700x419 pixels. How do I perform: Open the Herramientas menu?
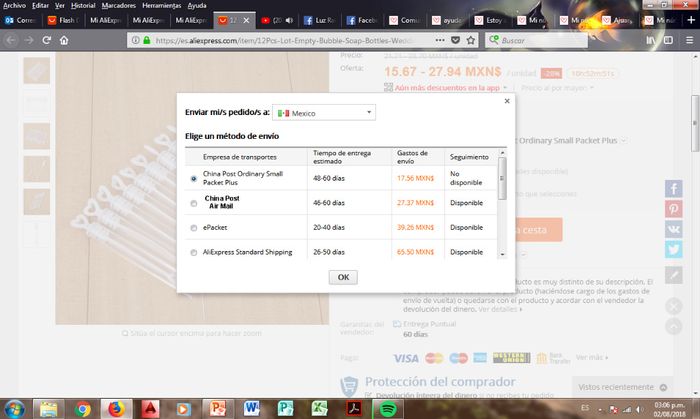point(162,5)
